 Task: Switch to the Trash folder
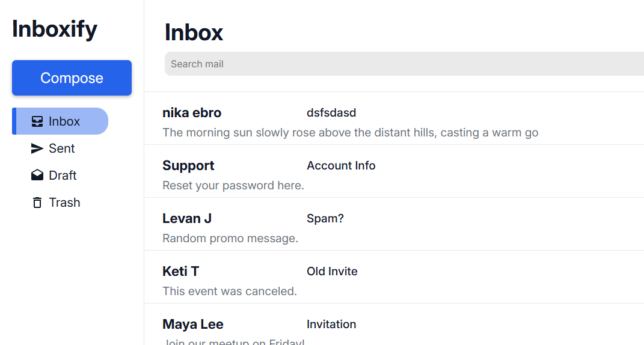[64, 203]
